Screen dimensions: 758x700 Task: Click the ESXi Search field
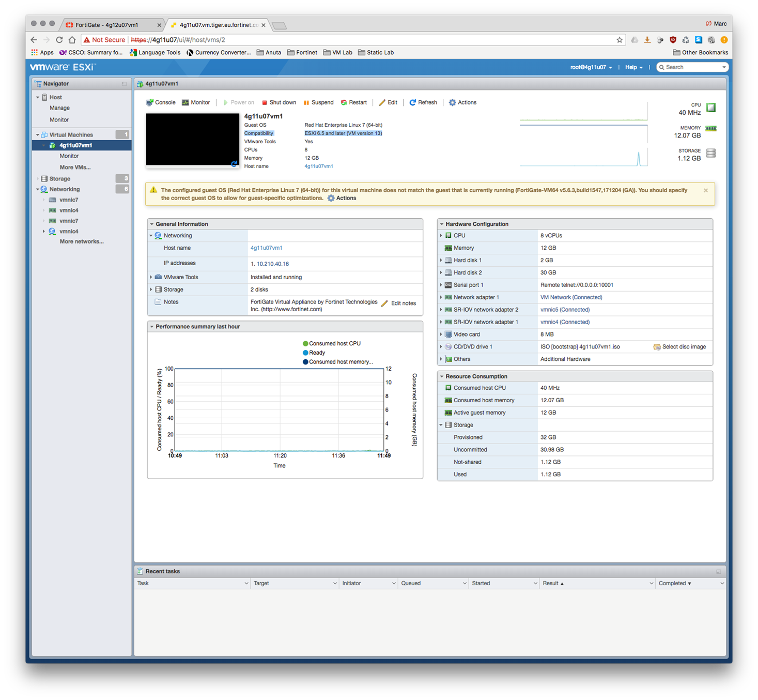pyautogui.click(x=691, y=67)
